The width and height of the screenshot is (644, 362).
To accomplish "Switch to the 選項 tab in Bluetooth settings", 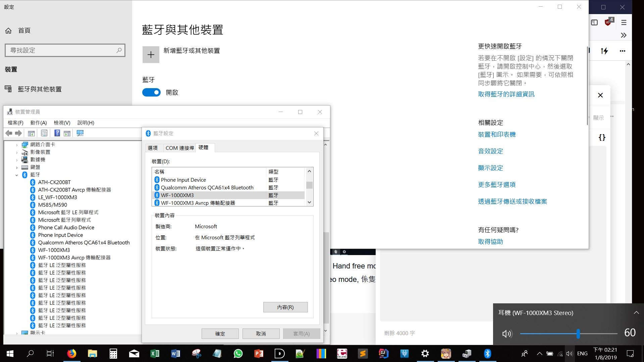I will point(153,148).
